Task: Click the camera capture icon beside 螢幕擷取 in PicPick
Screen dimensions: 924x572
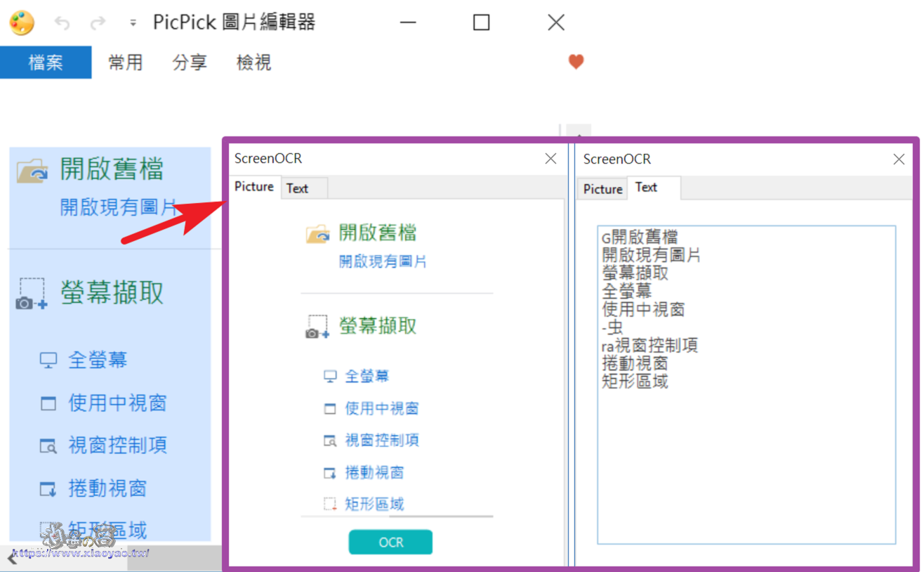Action: (x=32, y=294)
